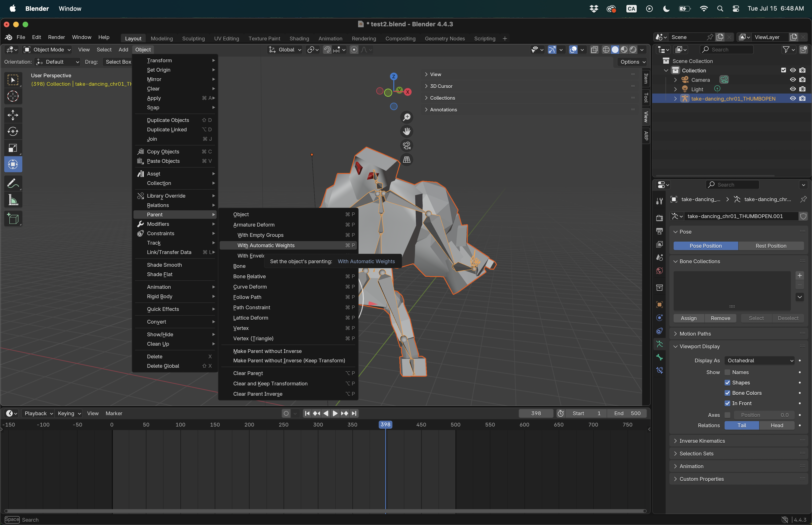Open the Display As Octahedral dropdown

(x=760, y=361)
